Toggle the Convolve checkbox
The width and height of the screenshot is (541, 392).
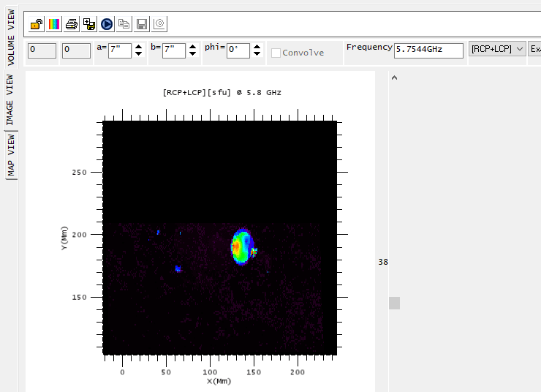[x=276, y=53]
